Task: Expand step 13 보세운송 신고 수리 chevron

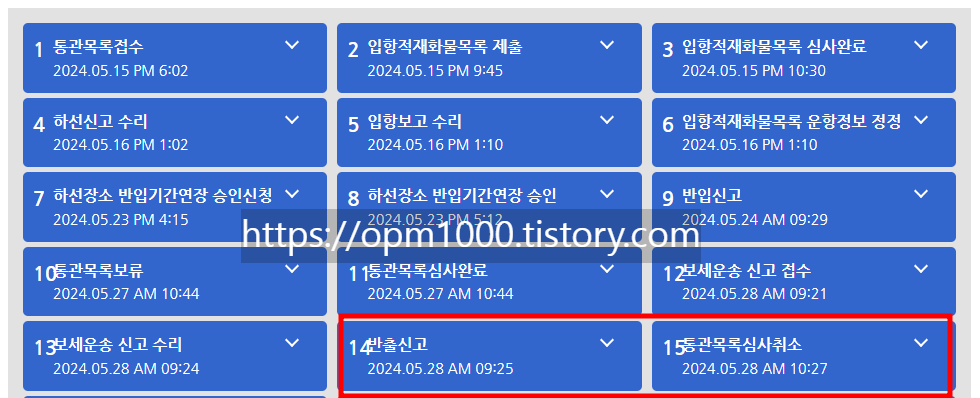Action: pyautogui.click(x=292, y=343)
